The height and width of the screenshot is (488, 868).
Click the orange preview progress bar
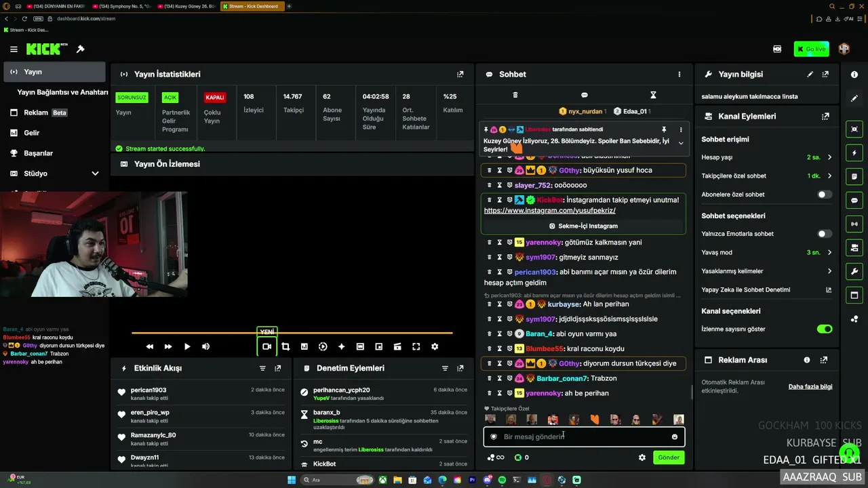292,333
